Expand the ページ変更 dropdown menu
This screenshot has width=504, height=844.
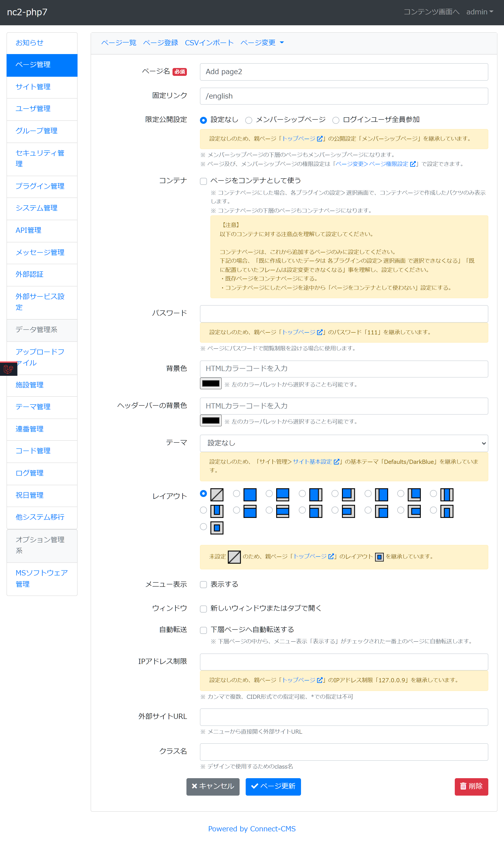tap(262, 43)
